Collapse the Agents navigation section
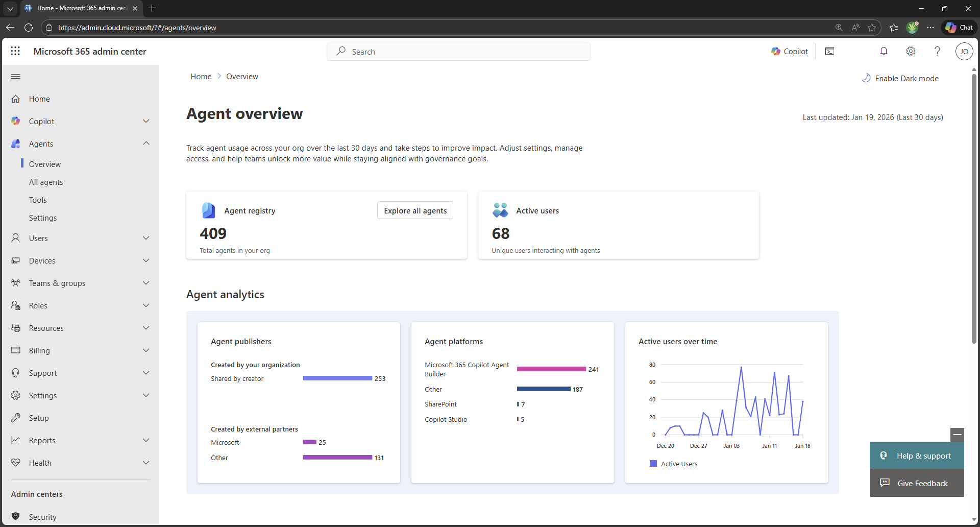Viewport: 980px width, 527px height. click(146, 143)
